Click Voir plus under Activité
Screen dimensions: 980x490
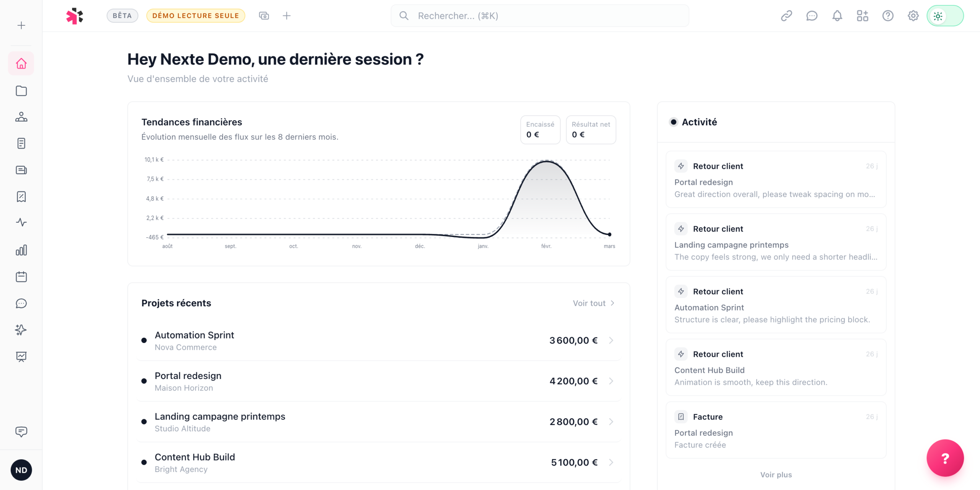776,475
